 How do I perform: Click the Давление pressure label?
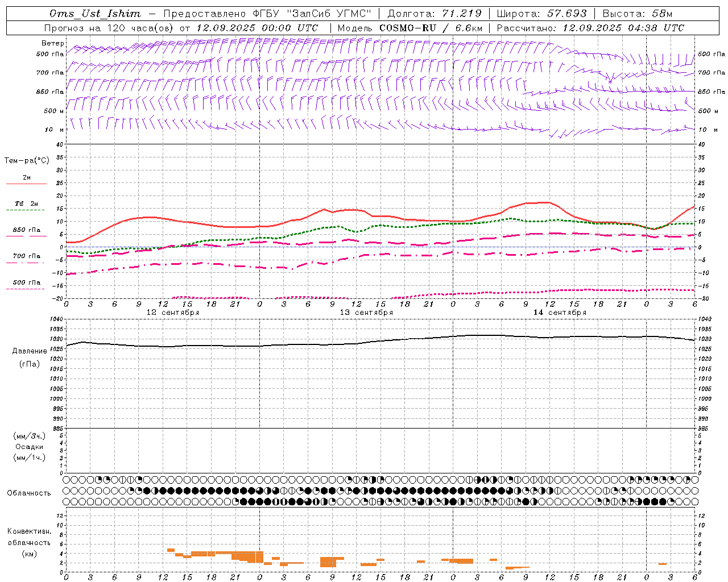(x=30, y=351)
